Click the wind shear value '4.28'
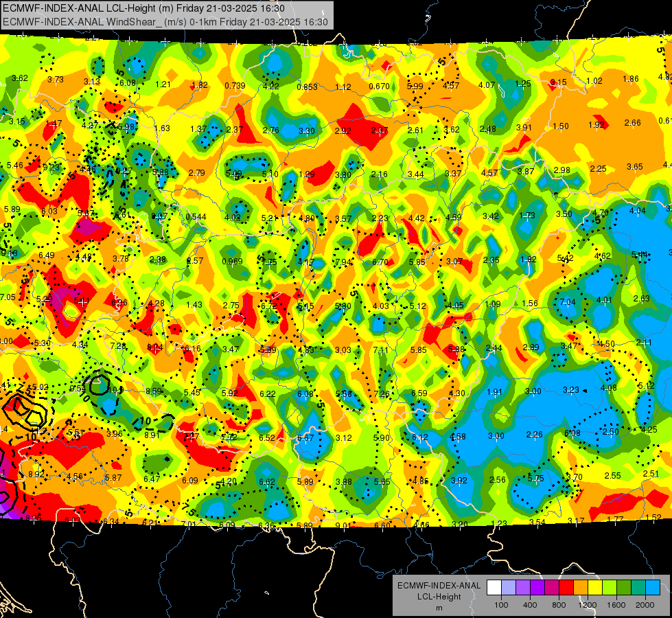This screenshot has height=618, width=672. pos(157,304)
